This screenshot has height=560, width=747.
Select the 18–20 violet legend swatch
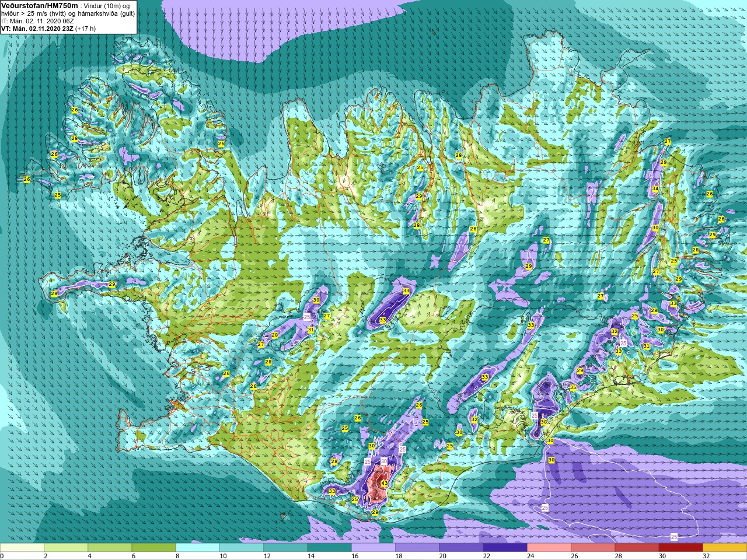point(417,548)
